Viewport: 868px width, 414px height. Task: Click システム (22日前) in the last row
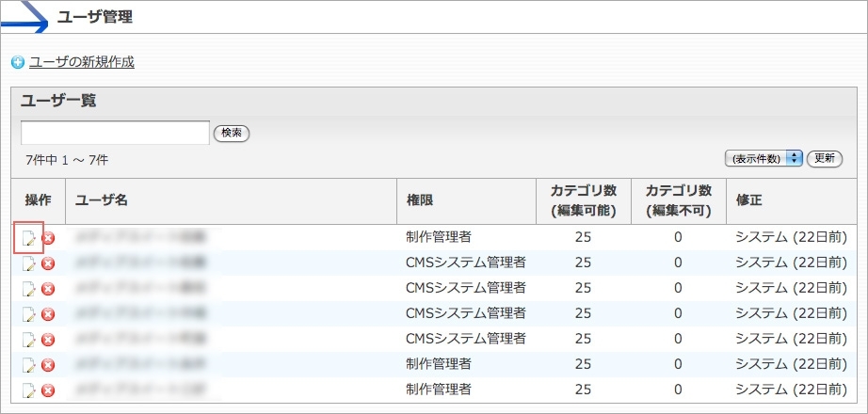pos(792,390)
